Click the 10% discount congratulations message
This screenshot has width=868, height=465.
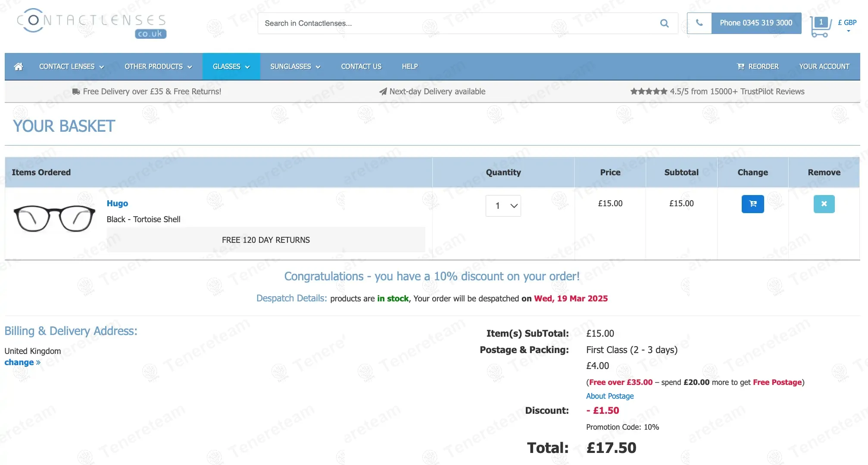[432, 276]
